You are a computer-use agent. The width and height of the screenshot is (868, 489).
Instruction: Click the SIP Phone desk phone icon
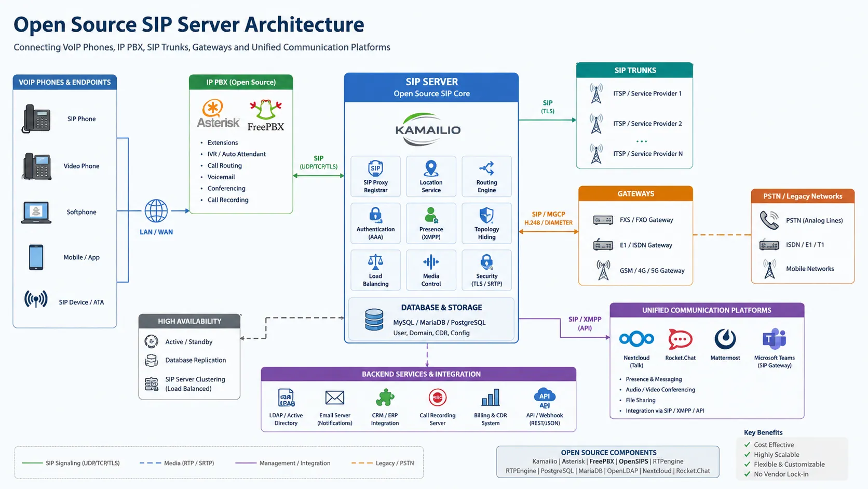[x=36, y=119]
